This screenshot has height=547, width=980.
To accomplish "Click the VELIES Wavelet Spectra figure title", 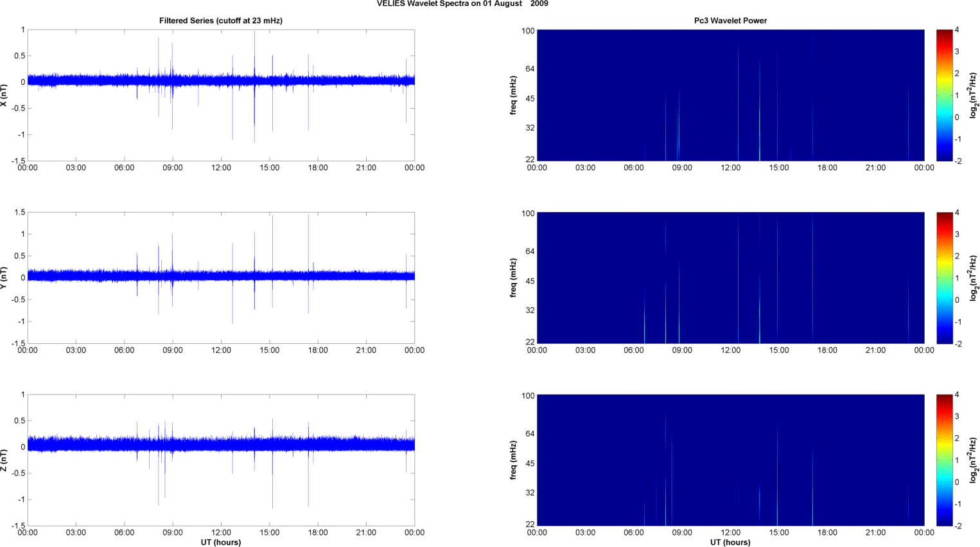I will click(x=462, y=4).
